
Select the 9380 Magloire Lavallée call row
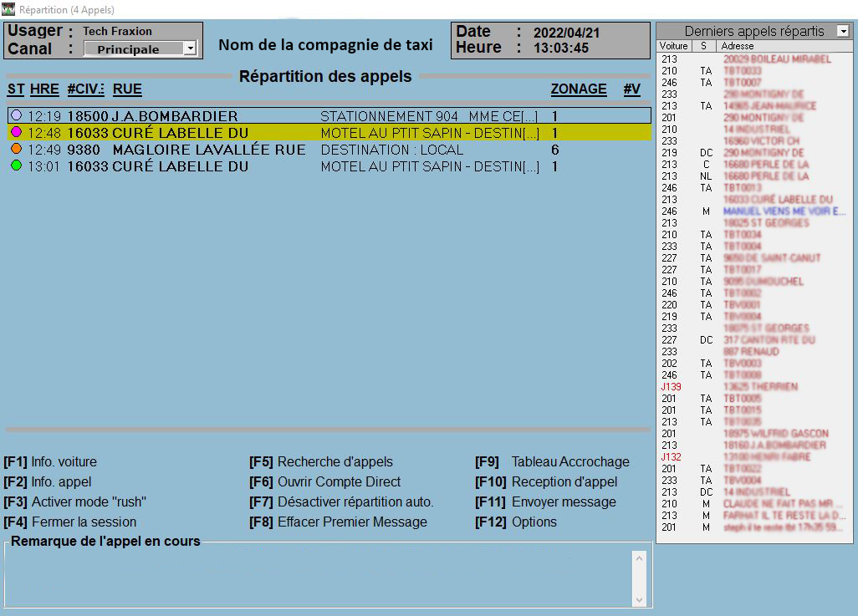(329, 150)
